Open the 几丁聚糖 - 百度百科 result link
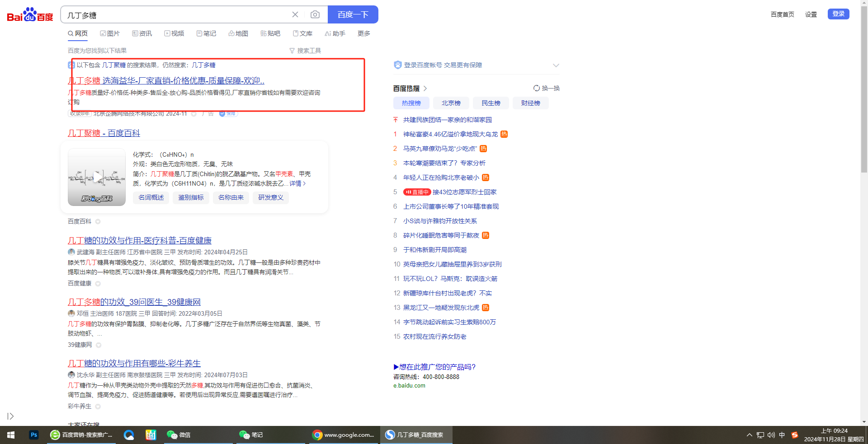The height and width of the screenshot is (444, 868). tap(104, 133)
